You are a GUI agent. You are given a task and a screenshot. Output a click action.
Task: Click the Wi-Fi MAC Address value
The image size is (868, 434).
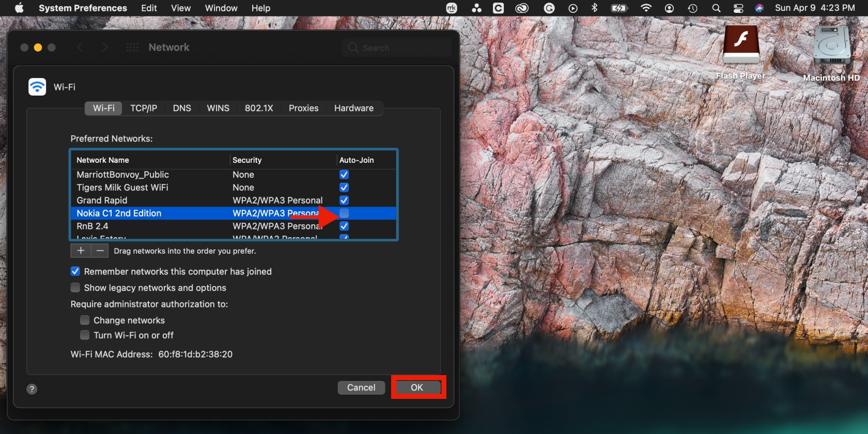coord(195,354)
